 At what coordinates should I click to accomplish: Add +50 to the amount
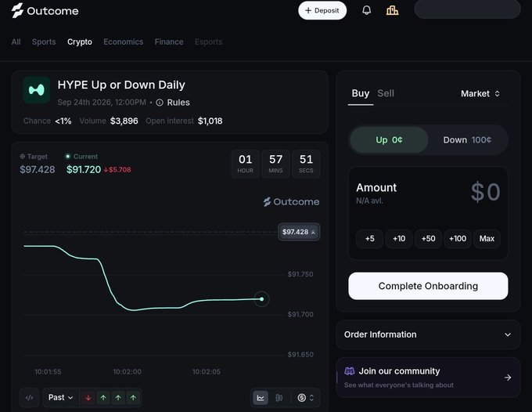428,239
